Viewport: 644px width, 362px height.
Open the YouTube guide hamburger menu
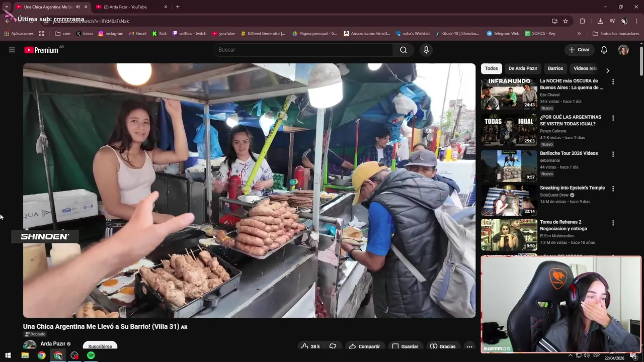coord(12,50)
